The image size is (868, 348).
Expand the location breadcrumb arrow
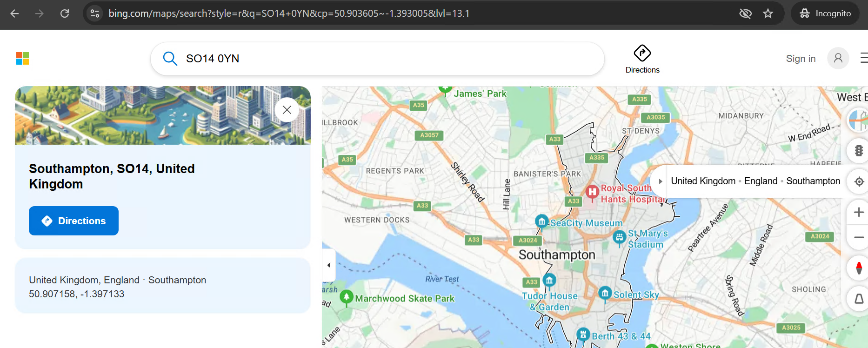(660, 181)
